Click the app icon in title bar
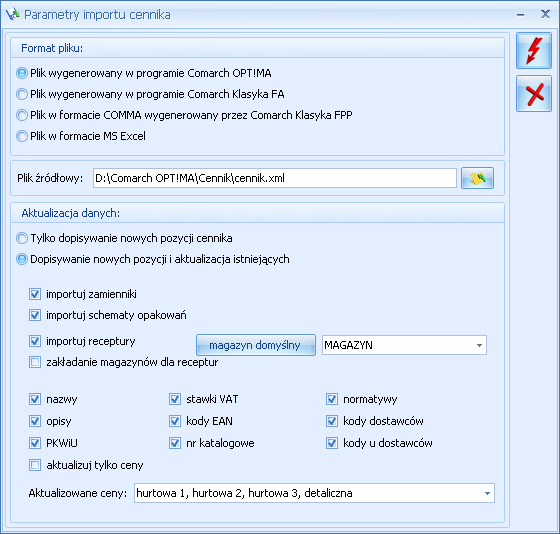The width and height of the screenshot is (560, 534). tap(12, 15)
